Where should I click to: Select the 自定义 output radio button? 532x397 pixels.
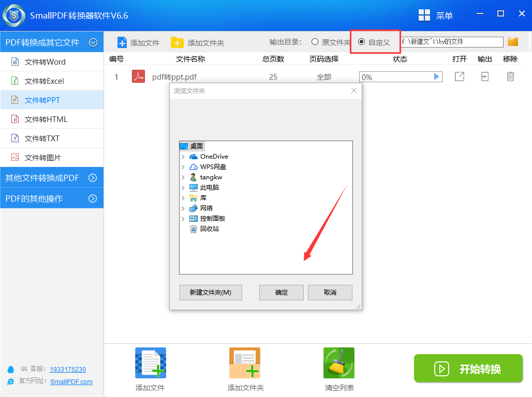[x=361, y=42]
